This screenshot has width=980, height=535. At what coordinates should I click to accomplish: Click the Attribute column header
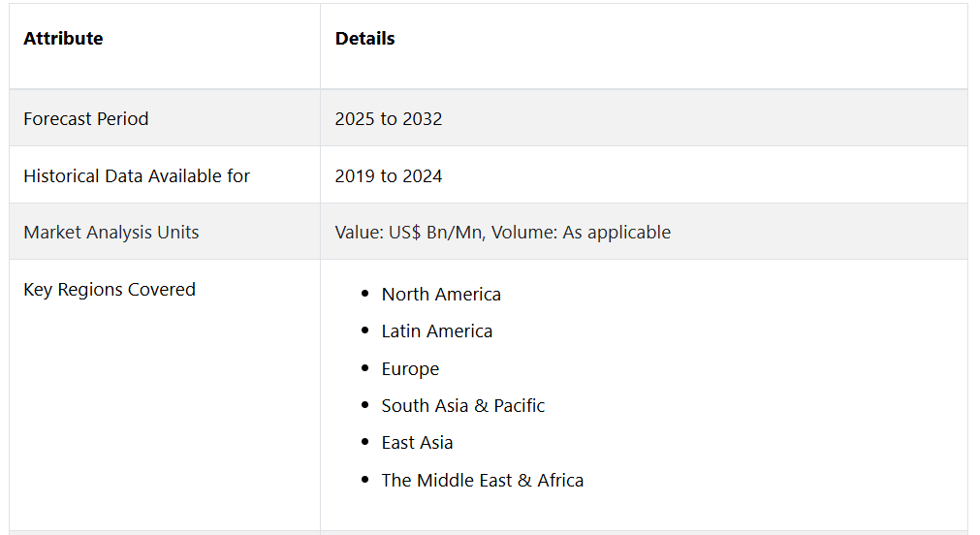point(63,39)
